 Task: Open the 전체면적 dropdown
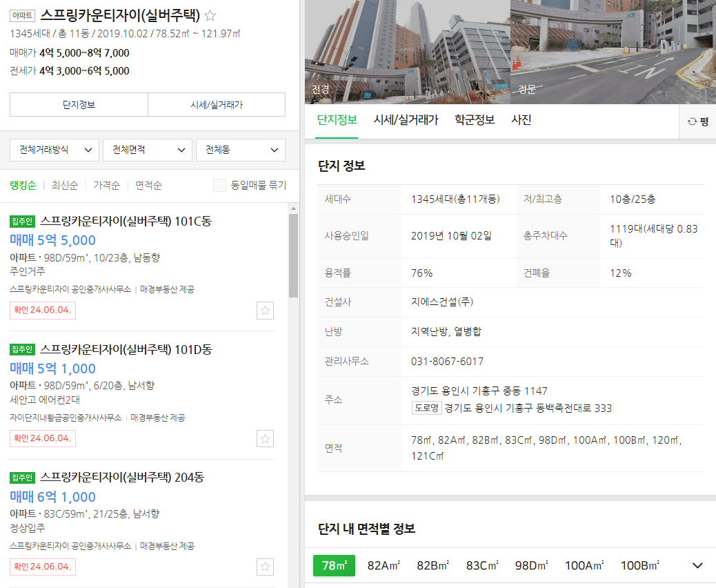coord(148,150)
